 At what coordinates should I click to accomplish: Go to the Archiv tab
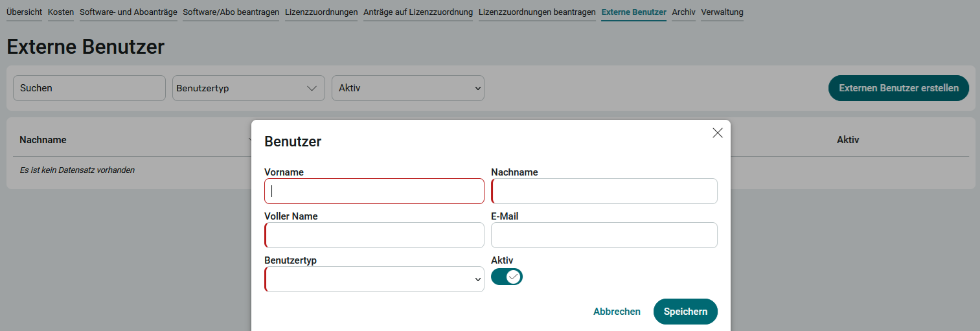(683, 12)
